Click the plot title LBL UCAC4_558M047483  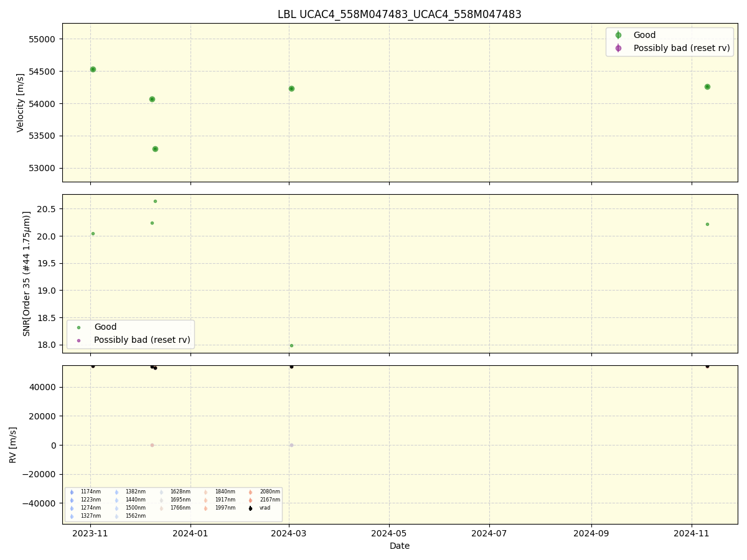tap(400, 14)
